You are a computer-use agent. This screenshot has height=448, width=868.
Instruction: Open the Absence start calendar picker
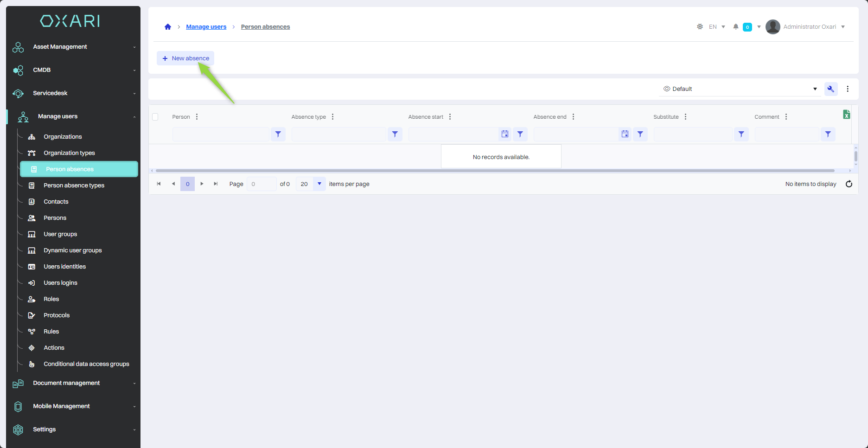click(505, 134)
